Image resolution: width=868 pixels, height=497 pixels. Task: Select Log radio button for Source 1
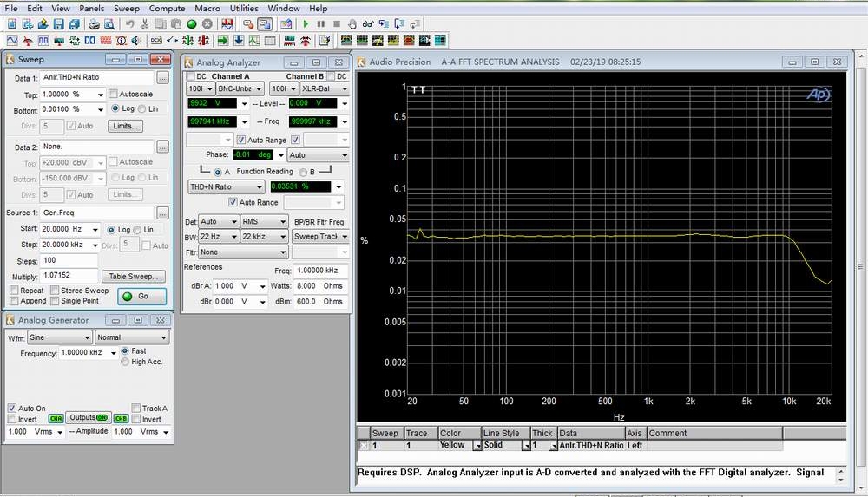click(111, 230)
